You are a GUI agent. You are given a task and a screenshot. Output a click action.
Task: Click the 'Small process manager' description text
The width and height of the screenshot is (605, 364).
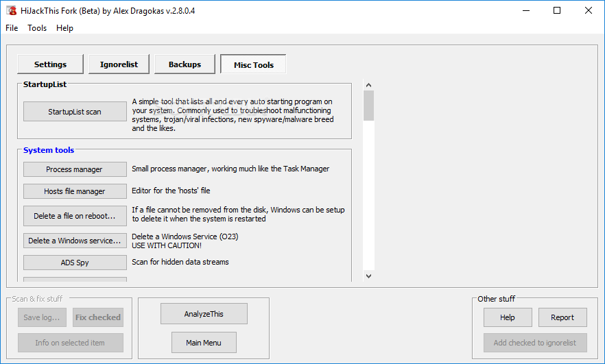(x=230, y=169)
